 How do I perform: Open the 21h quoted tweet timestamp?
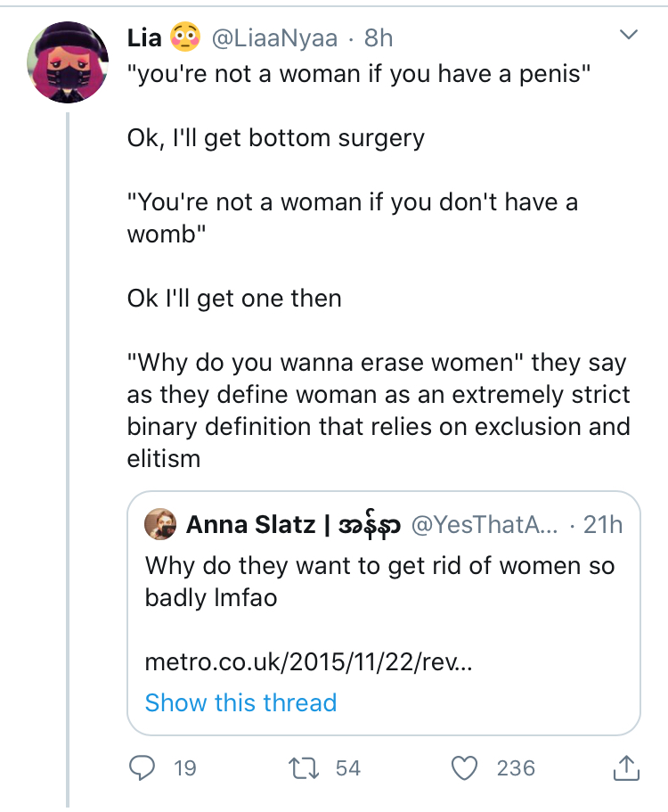[603, 525]
